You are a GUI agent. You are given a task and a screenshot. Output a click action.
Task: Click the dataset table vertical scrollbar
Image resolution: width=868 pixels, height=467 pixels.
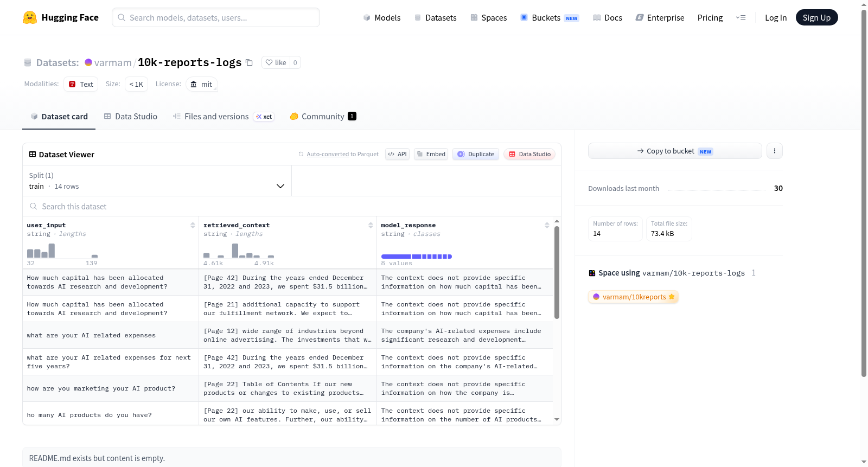pos(557,272)
